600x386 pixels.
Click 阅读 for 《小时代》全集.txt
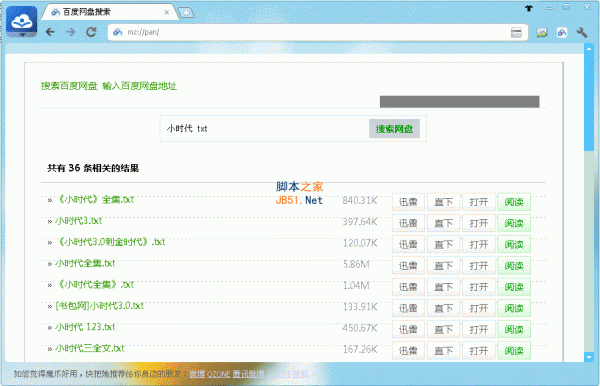click(514, 202)
